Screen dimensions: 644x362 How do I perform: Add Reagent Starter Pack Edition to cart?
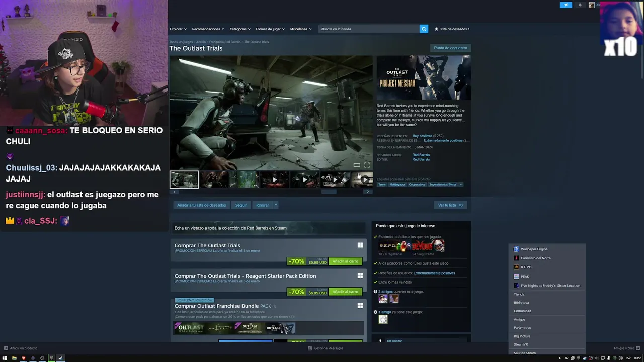(x=345, y=292)
